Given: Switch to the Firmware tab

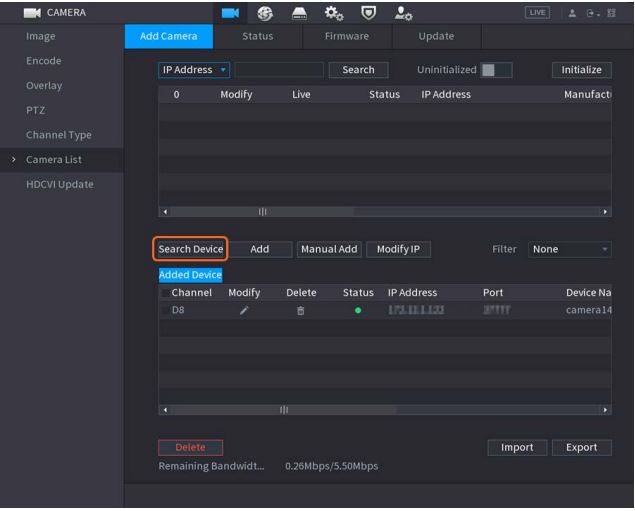Looking at the screenshot, I should coord(347,36).
